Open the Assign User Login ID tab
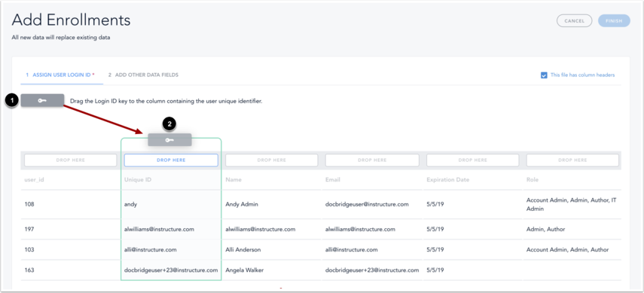 (x=60, y=75)
